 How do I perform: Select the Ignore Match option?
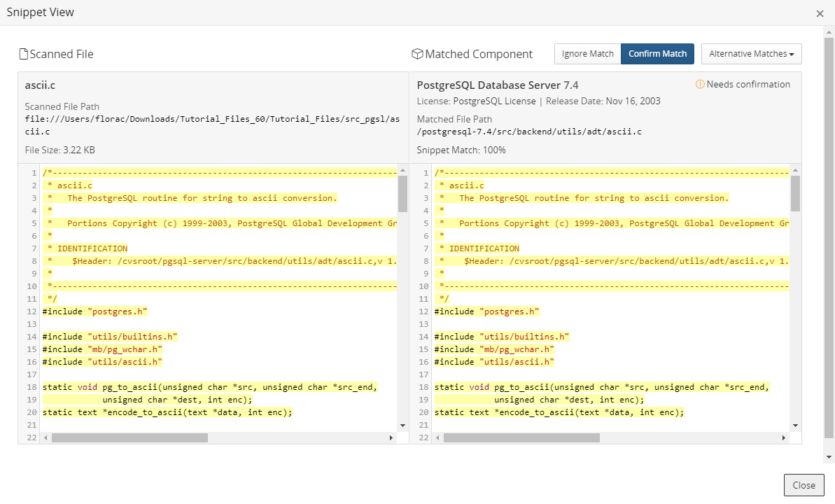(587, 54)
